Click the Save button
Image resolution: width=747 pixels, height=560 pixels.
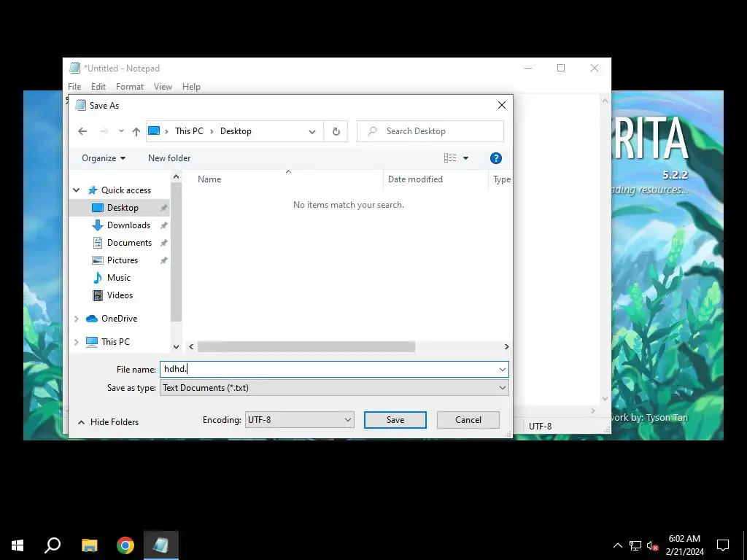pos(395,420)
